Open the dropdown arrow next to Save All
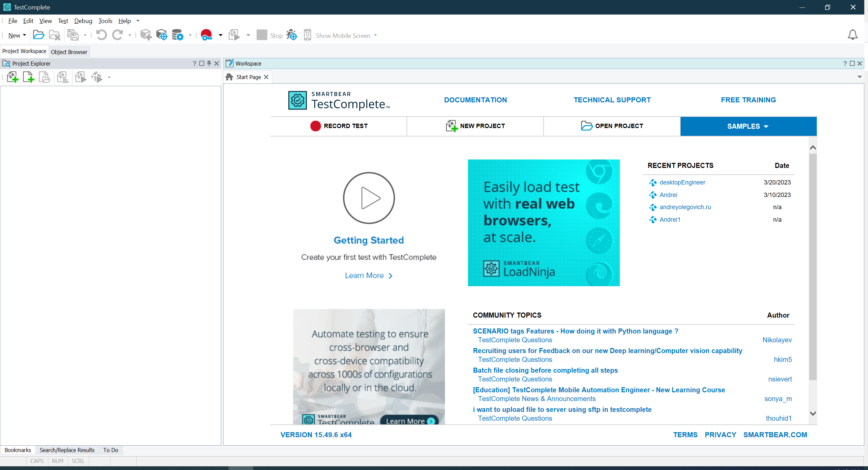Screen dimensions: 868x470 pyautogui.click(x=85, y=35)
